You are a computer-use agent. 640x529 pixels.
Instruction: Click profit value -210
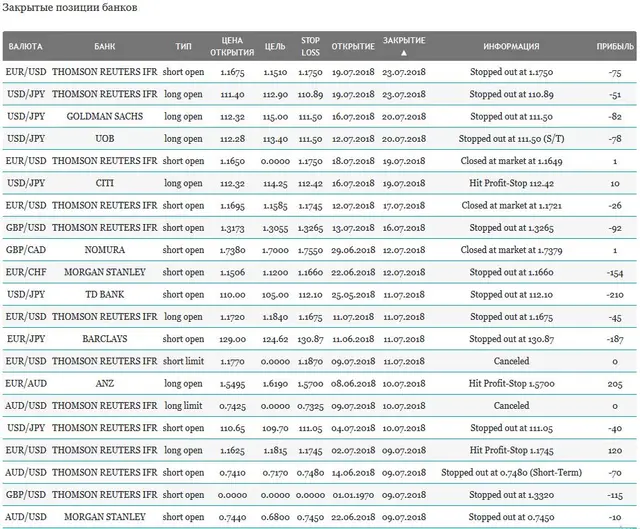coord(615,295)
